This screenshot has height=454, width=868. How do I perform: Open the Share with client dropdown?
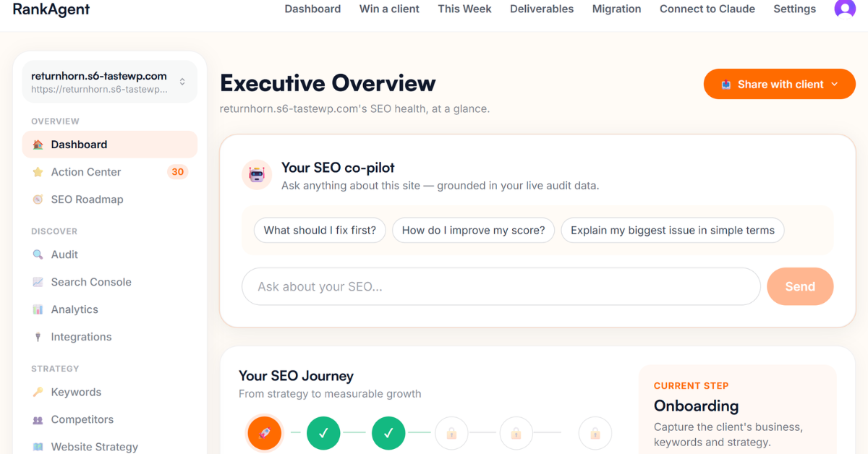[779, 84]
